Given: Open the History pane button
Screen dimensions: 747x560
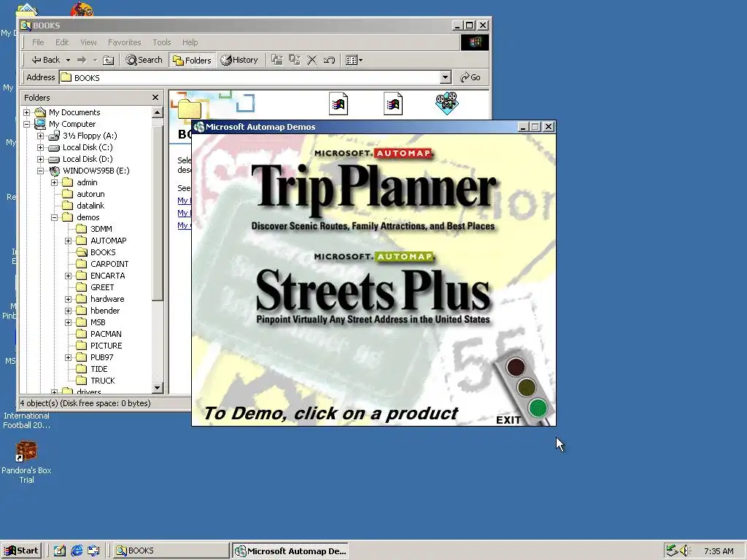Looking at the screenshot, I should coord(239,60).
